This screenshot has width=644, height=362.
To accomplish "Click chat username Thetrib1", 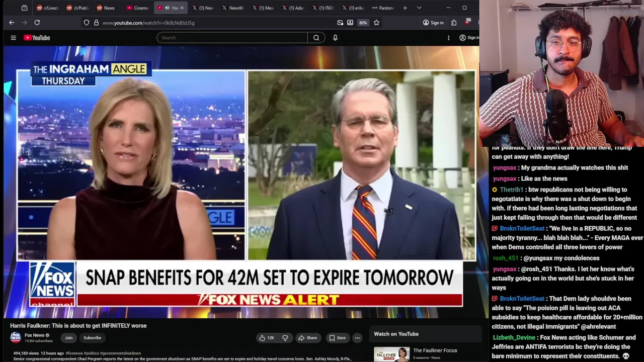I will pyautogui.click(x=511, y=190).
